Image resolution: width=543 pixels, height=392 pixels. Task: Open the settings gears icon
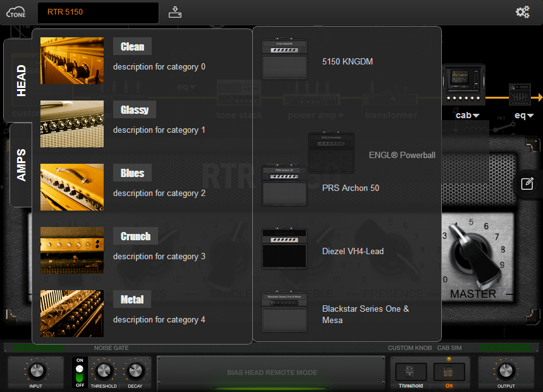pyautogui.click(x=523, y=12)
